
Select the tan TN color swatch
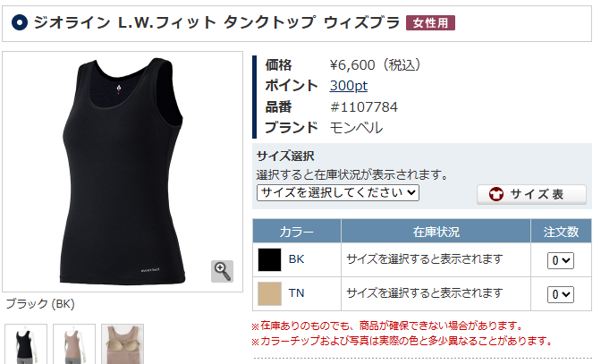point(269,293)
